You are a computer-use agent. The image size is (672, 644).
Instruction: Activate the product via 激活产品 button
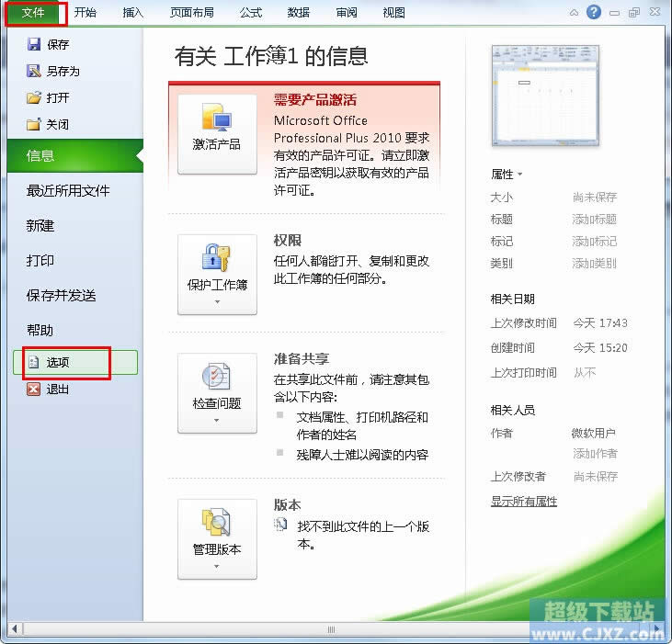coord(217,134)
